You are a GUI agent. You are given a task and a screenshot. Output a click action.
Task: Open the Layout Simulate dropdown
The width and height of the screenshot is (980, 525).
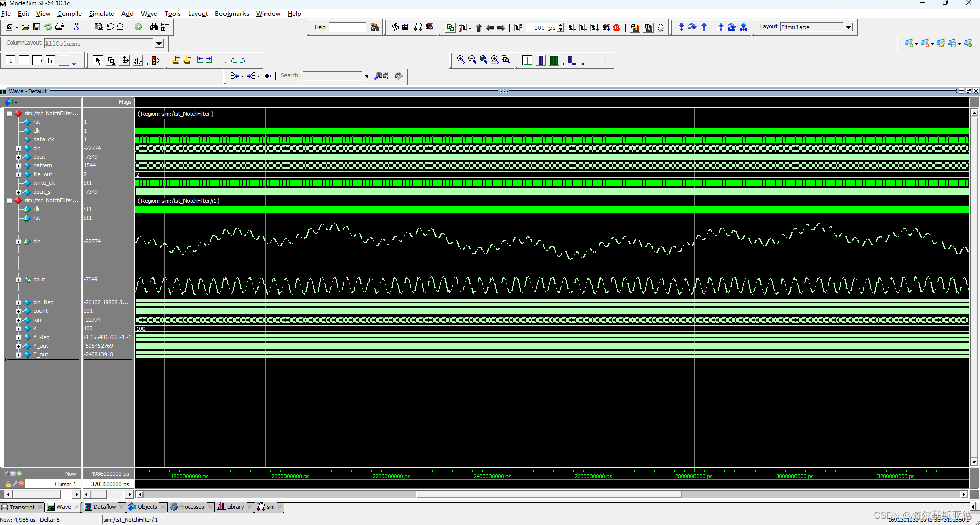click(x=848, y=27)
